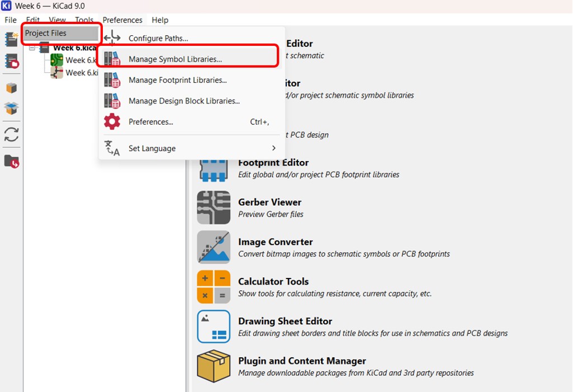Open the View menu
The image size is (573, 392).
pyautogui.click(x=58, y=20)
